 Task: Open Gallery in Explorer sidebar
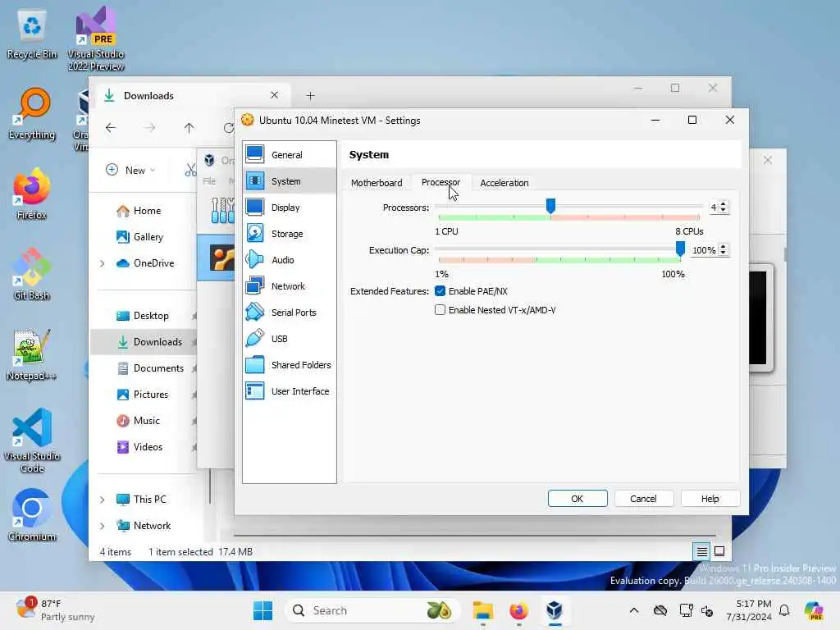coord(144,237)
